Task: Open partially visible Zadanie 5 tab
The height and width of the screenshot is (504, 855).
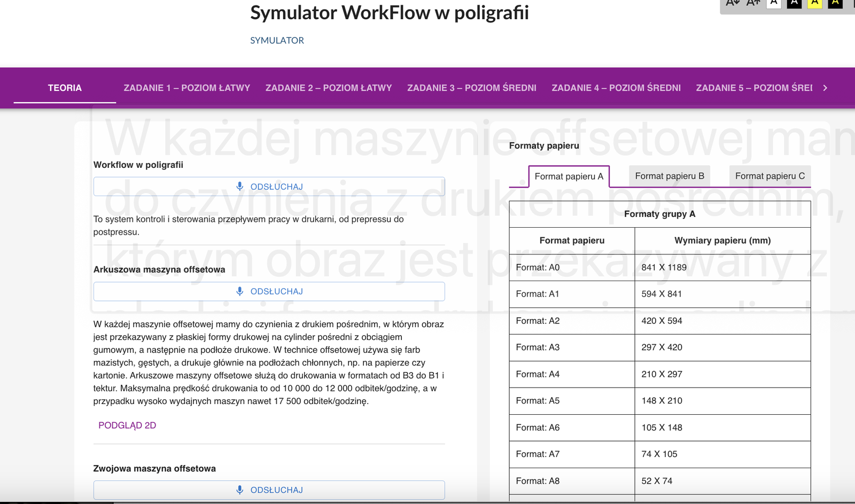Action: [753, 88]
